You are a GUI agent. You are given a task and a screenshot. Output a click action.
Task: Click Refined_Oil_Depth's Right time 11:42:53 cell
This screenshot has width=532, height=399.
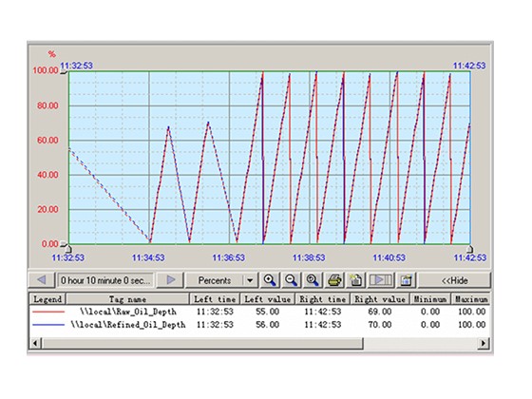click(x=322, y=325)
